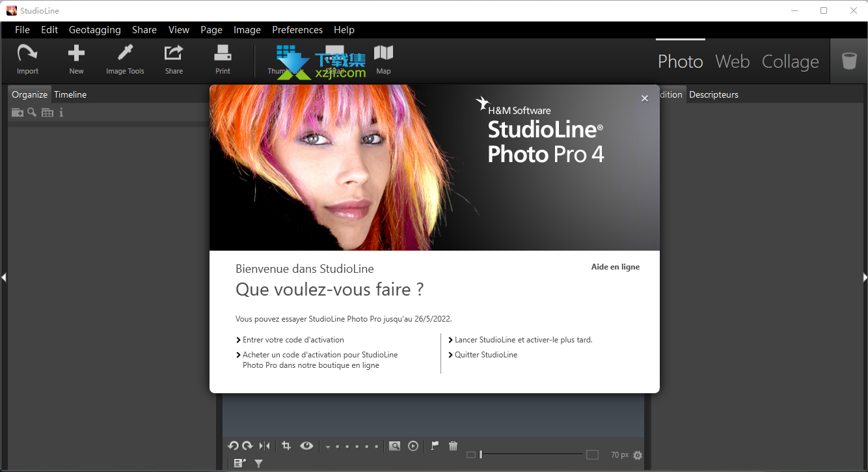Select the Collage mode tab
The height and width of the screenshot is (472, 868).
pyautogui.click(x=791, y=61)
